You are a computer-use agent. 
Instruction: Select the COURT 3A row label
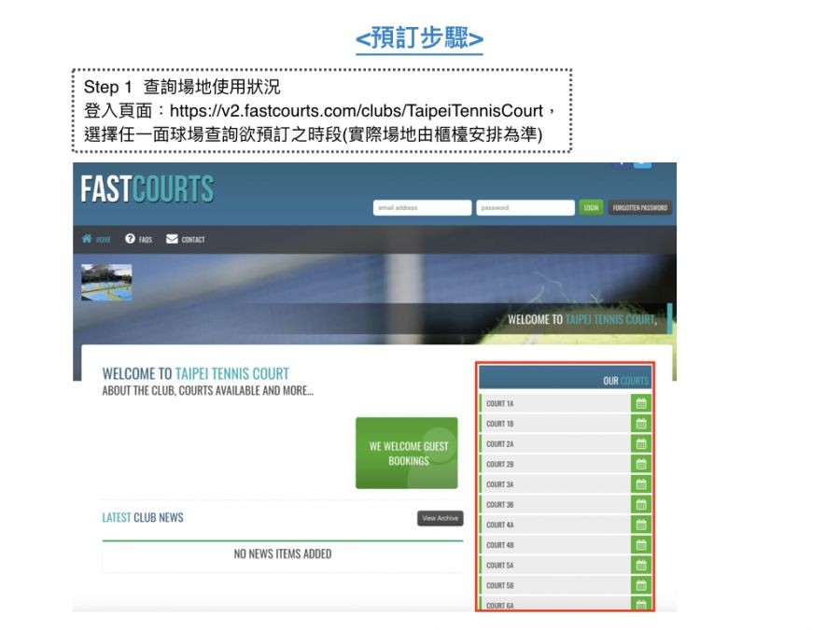[x=500, y=484]
